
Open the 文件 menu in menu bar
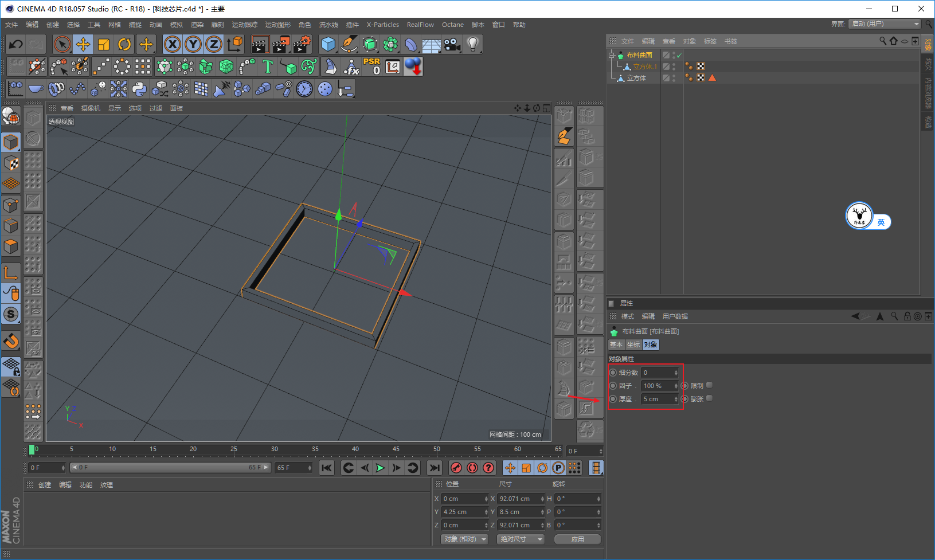tap(11, 25)
